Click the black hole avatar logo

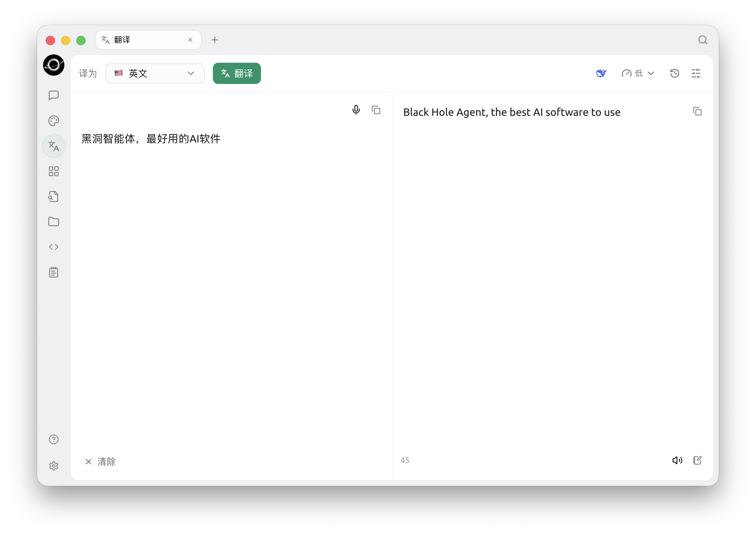coord(54,65)
